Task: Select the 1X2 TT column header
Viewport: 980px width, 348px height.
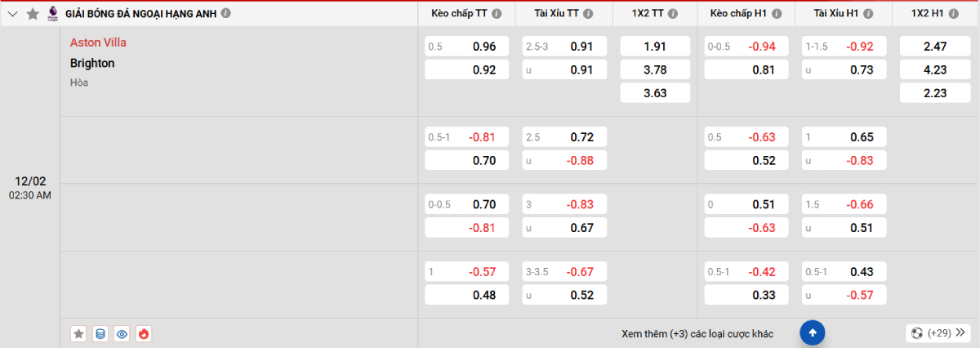Action: (x=648, y=14)
